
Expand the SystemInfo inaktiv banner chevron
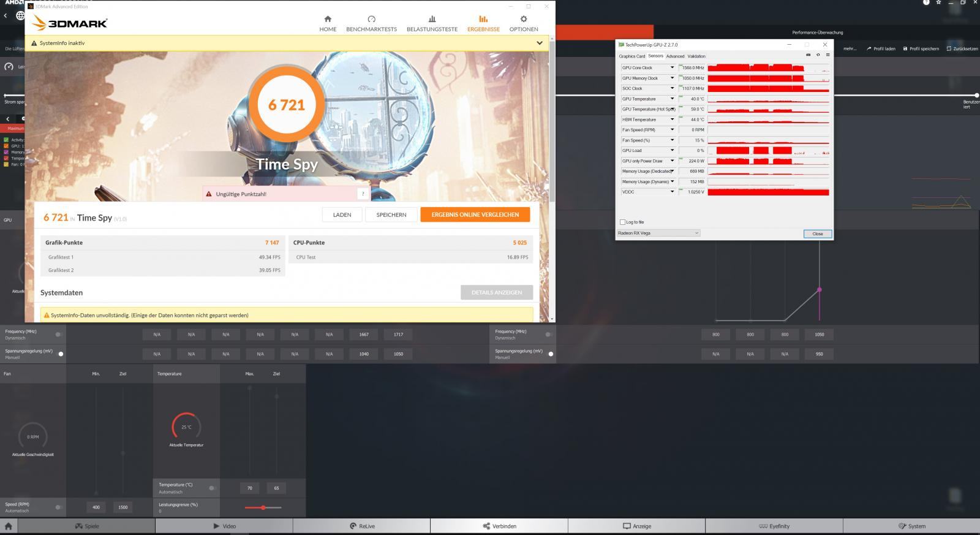[539, 43]
